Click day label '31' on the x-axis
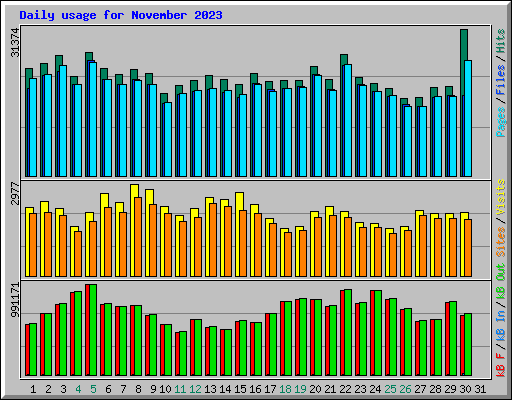Viewport: 512px width, 400px height. (x=480, y=389)
